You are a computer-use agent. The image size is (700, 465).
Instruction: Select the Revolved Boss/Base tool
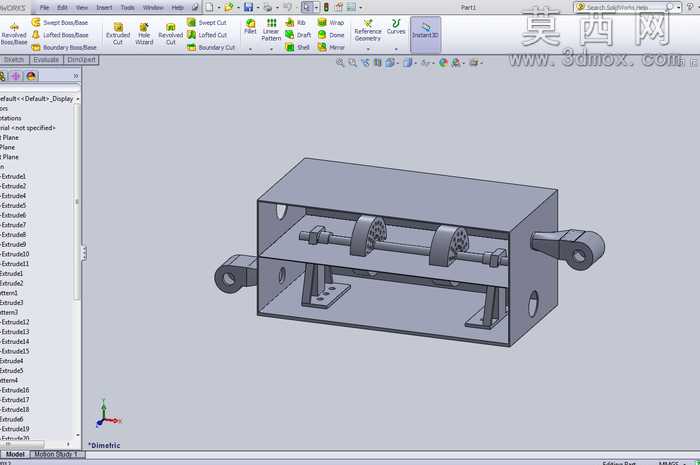(x=14, y=34)
